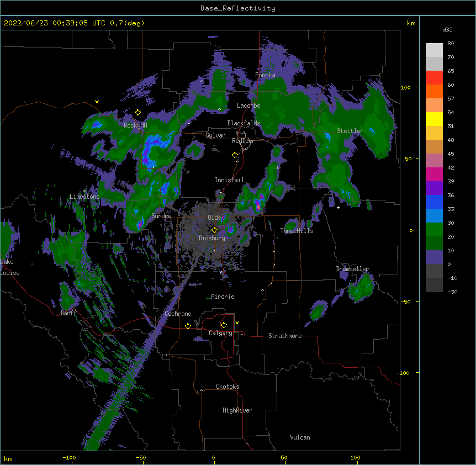Image resolution: width=476 pixels, height=465 pixels.
Task: Click the Sundre town label
Action: click(161, 216)
